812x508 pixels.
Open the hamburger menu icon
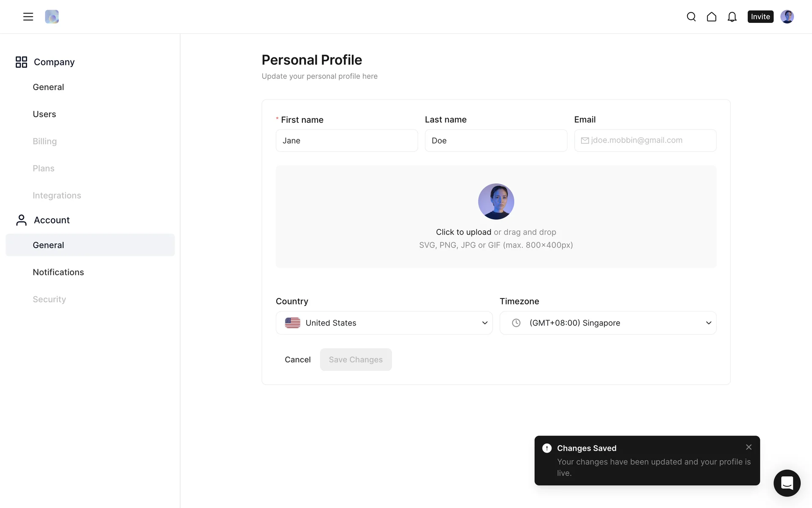click(x=28, y=17)
